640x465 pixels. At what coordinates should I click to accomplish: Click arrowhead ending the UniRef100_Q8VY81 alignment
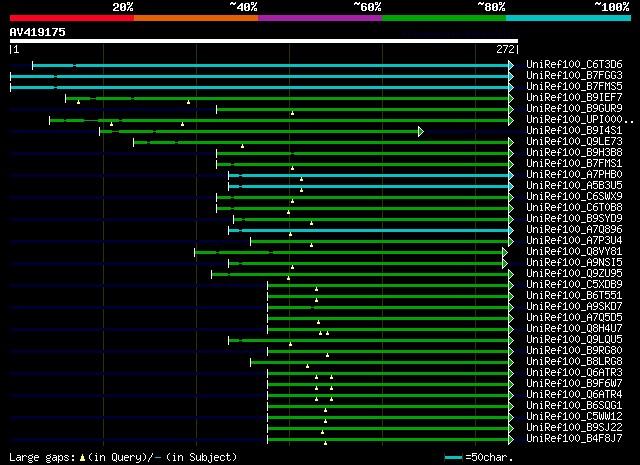pyautogui.click(x=505, y=253)
